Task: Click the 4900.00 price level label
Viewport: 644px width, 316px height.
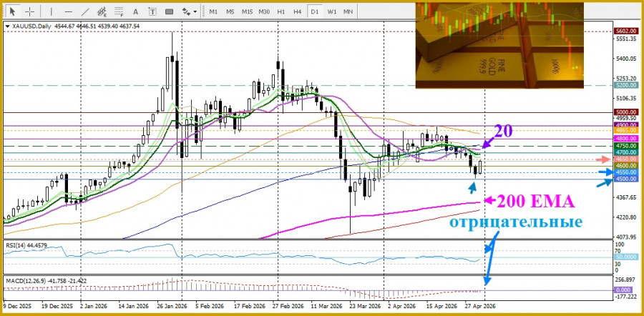Action: click(626, 125)
